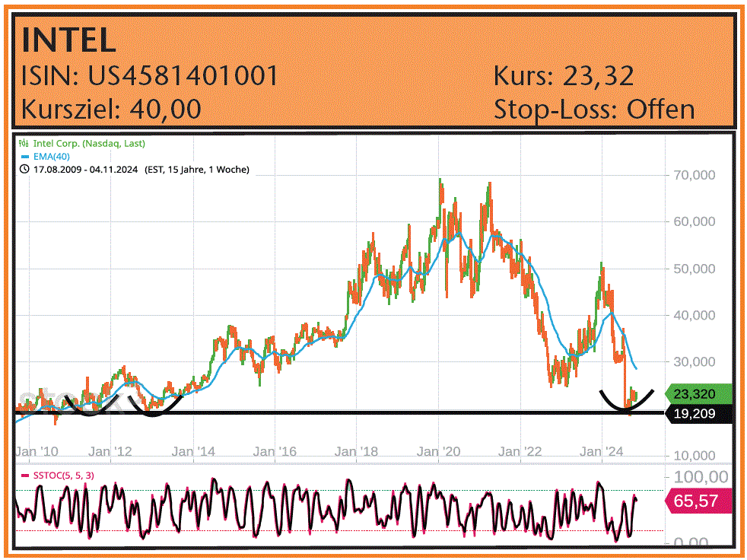Click the date range 17.08.2009 - 04.11.2024
Viewport: 747px width, 560px height.
pos(86,169)
